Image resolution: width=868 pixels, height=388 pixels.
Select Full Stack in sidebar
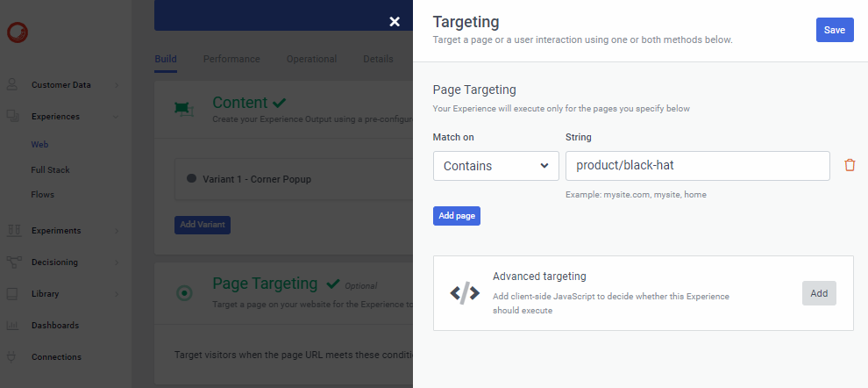(x=50, y=169)
